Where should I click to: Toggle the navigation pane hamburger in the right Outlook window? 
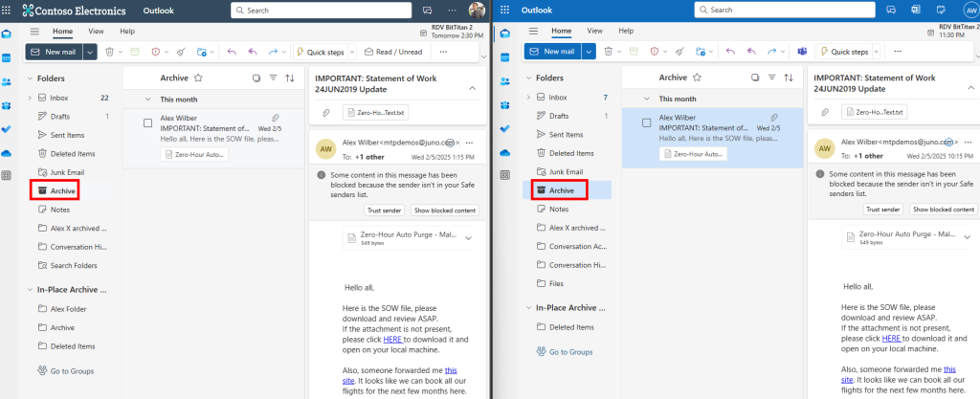[x=533, y=31]
